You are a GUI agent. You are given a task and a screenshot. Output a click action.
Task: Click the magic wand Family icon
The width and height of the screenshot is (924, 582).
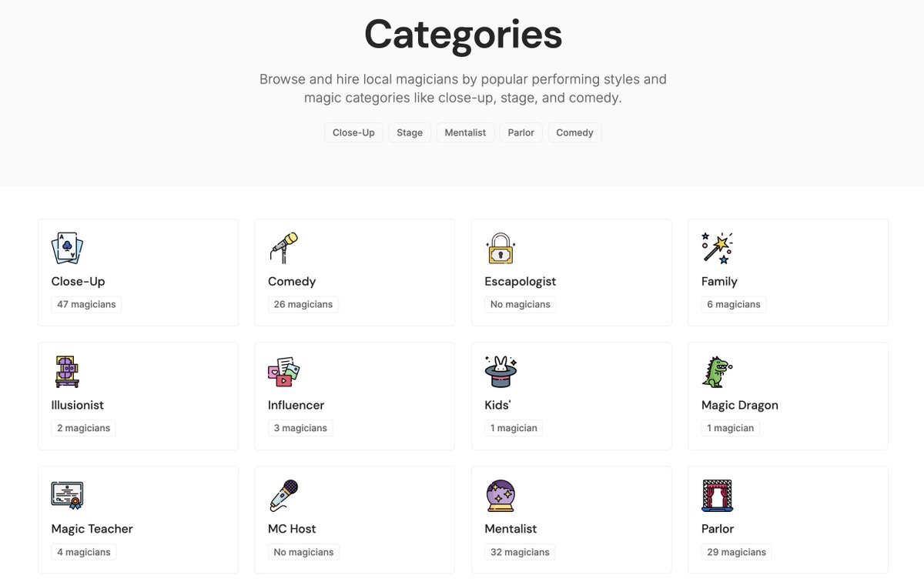point(717,249)
